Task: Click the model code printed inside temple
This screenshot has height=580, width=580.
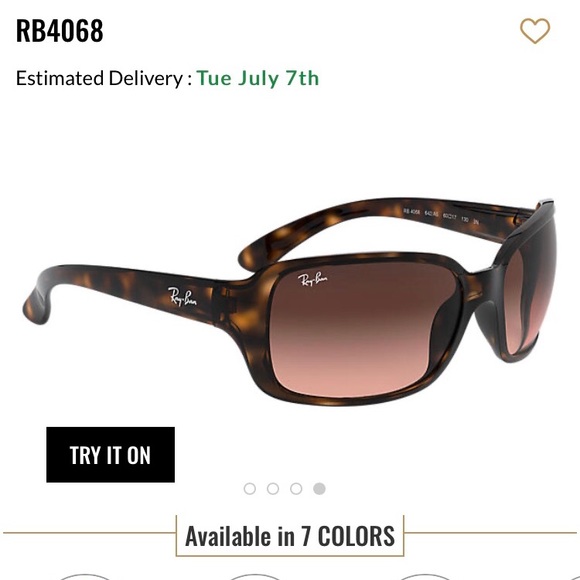Action: (x=441, y=216)
